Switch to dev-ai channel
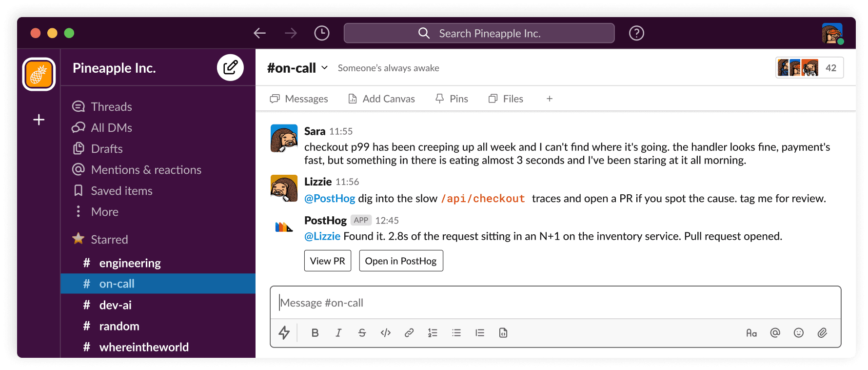 click(x=158, y=305)
